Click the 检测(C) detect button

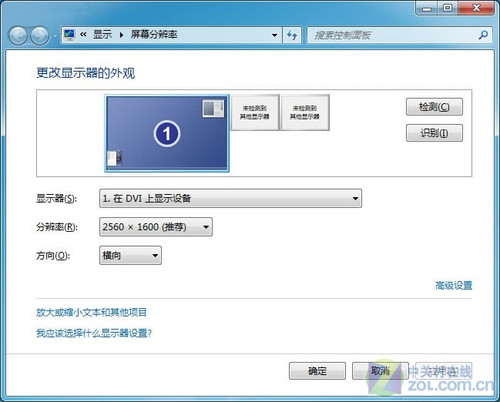click(434, 107)
